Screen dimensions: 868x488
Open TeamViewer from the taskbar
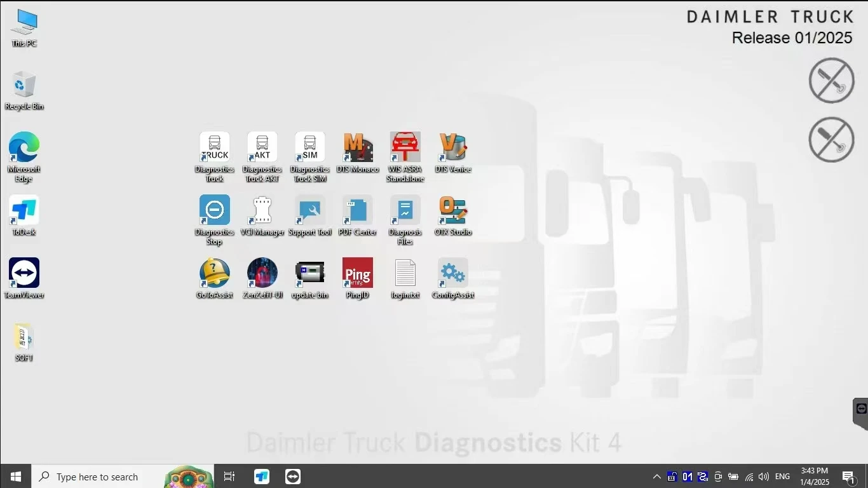pos(292,477)
